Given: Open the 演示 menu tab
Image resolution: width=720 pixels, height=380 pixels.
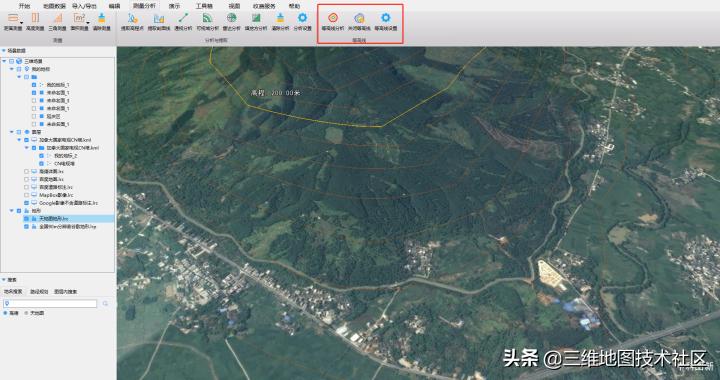Looking at the screenshot, I should pyautogui.click(x=174, y=6).
